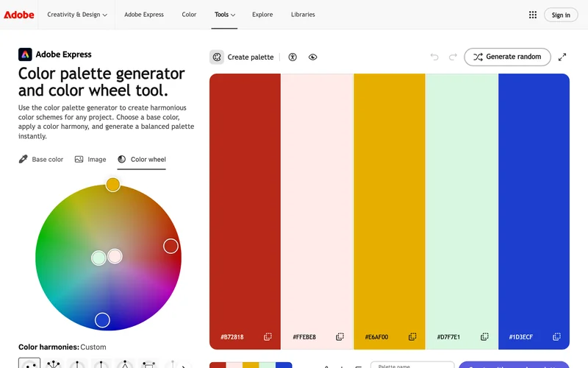588x368 pixels.
Task: Go to the Libraries nav item
Action: [x=303, y=15]
